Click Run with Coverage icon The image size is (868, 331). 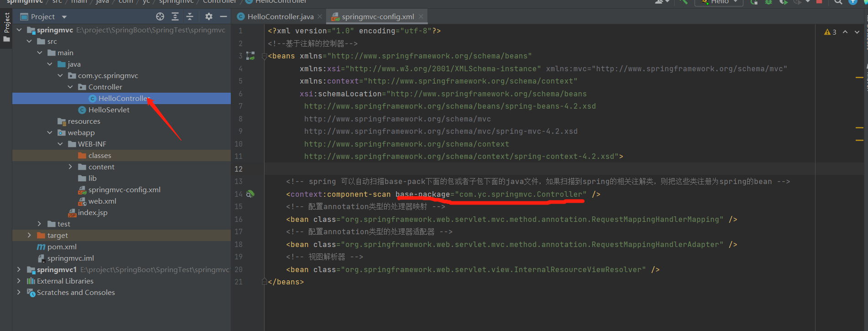(x=783, y=2)
